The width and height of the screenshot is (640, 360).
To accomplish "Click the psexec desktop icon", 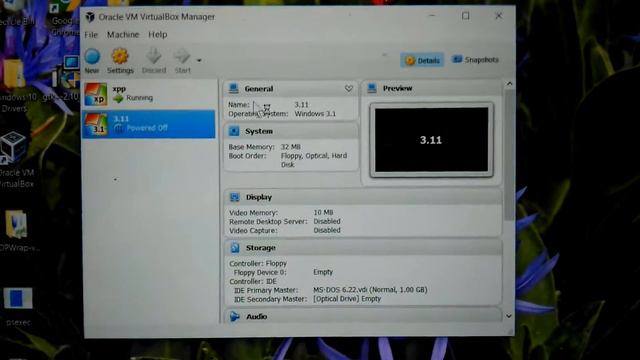I will pyautogui.click(x=18, y=306).
